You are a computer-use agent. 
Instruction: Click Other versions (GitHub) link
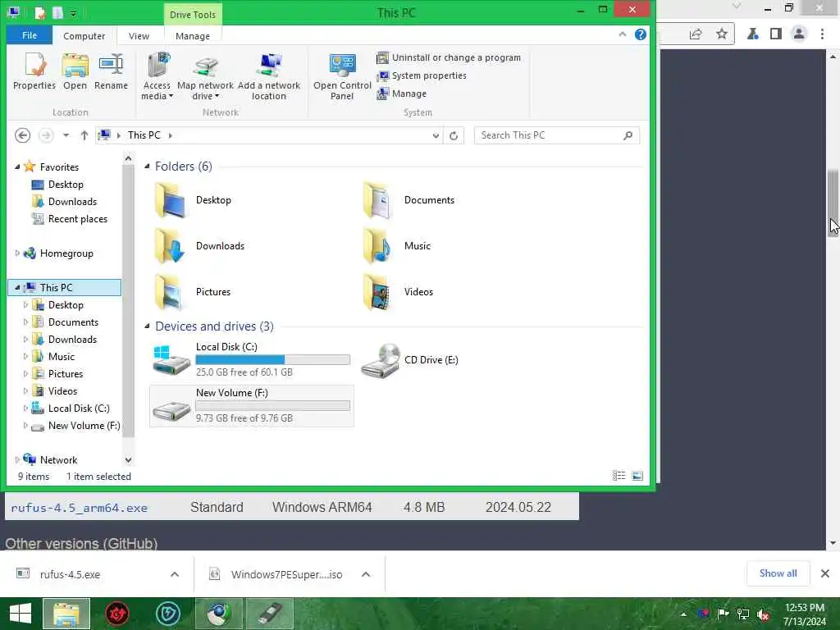81,543
